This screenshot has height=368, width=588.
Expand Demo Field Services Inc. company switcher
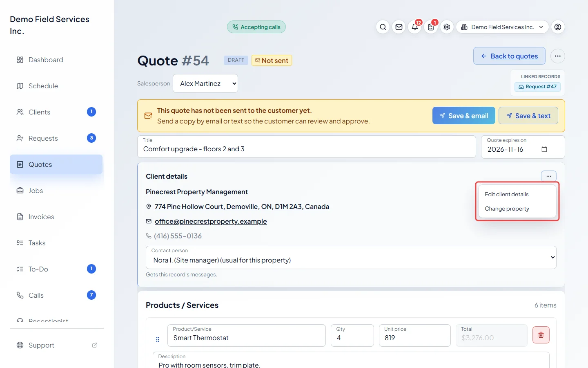click(x=502, y=27)
